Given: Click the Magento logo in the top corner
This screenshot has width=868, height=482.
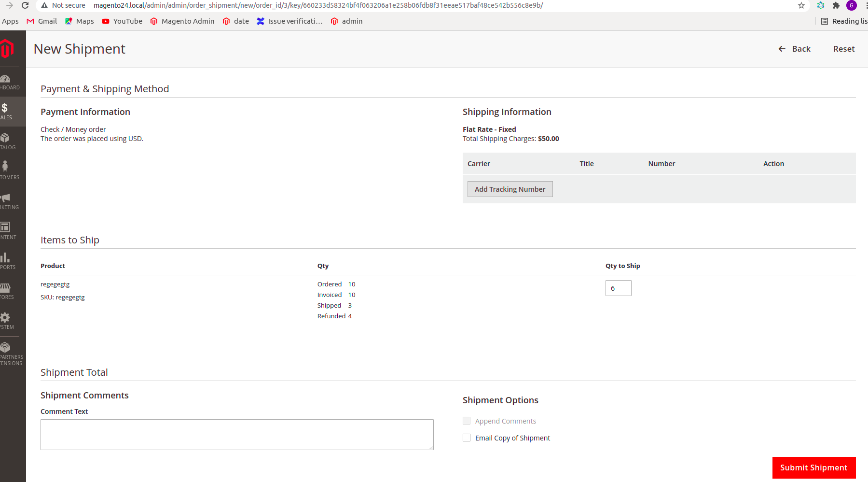Looking at the screenshot, I should click(7, 49).
